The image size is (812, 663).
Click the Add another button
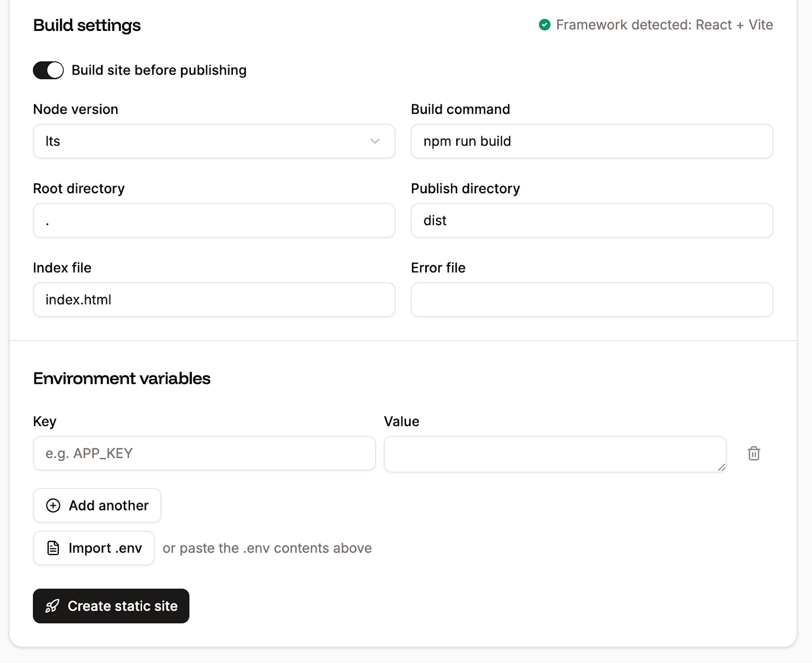tap(96, 505)
